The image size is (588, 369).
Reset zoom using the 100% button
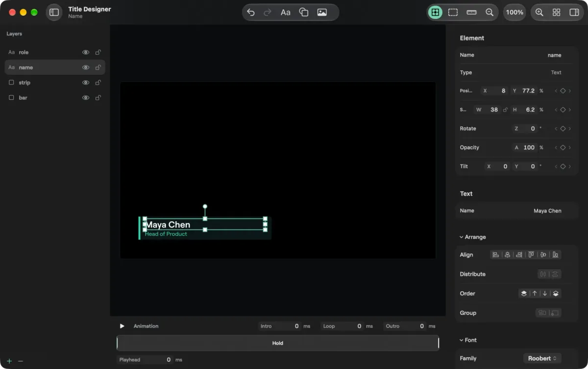pos(514,12)
